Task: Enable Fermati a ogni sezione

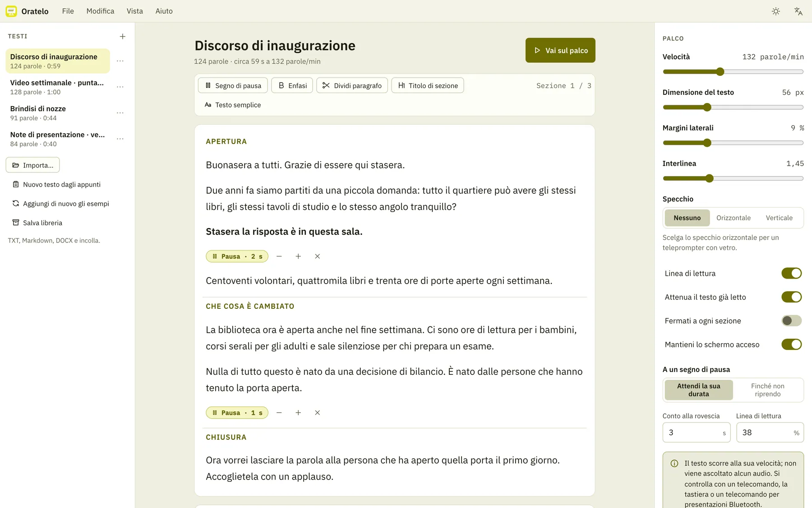Action: coord(791,321)
